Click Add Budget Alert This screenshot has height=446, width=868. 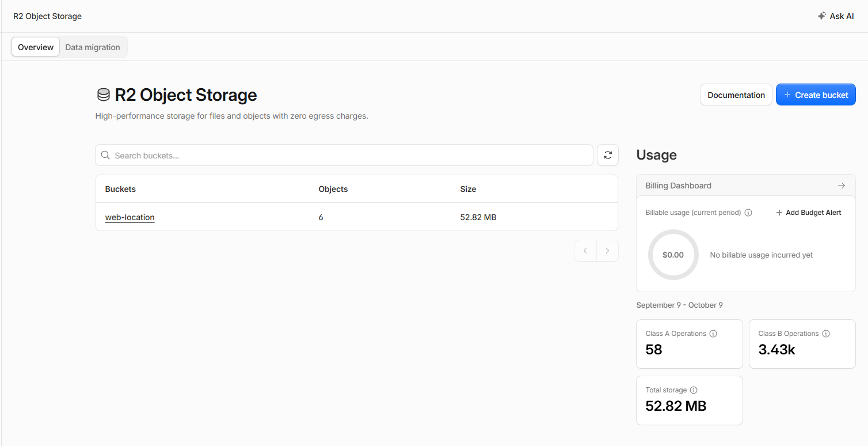809,213
